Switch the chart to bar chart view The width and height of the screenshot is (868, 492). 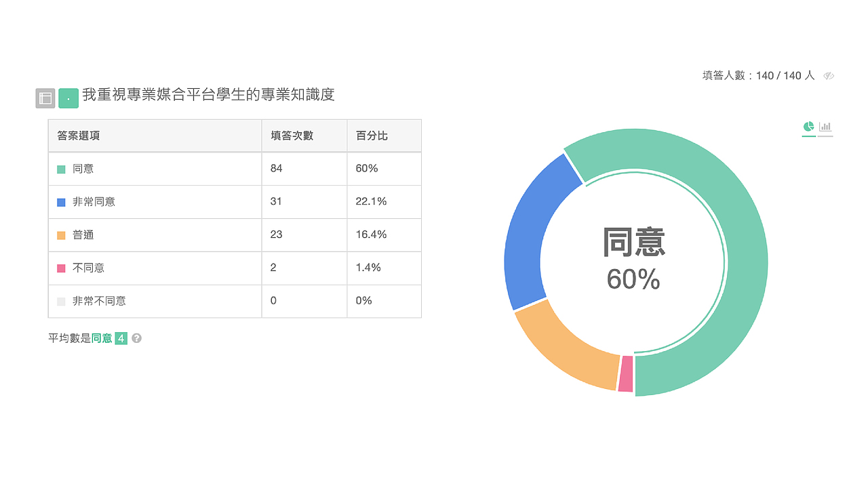pyautogui.click(x=824, y=126)
